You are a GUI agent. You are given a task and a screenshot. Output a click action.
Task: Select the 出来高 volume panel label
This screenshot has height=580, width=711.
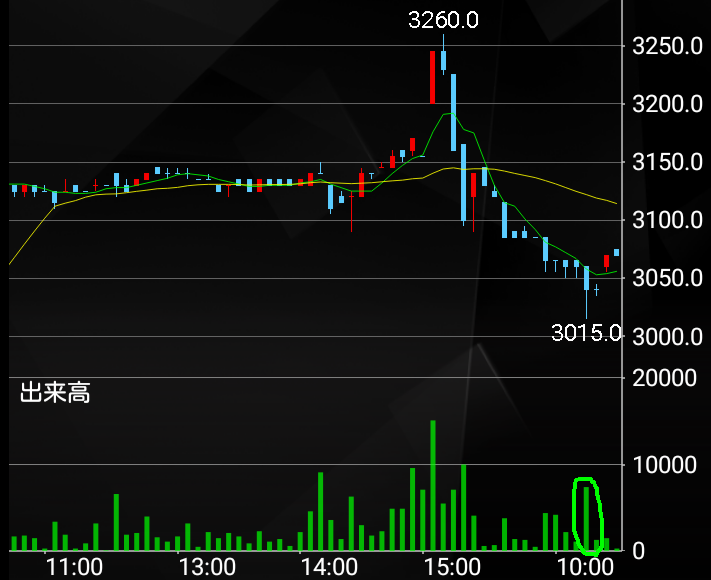(55, 393)
